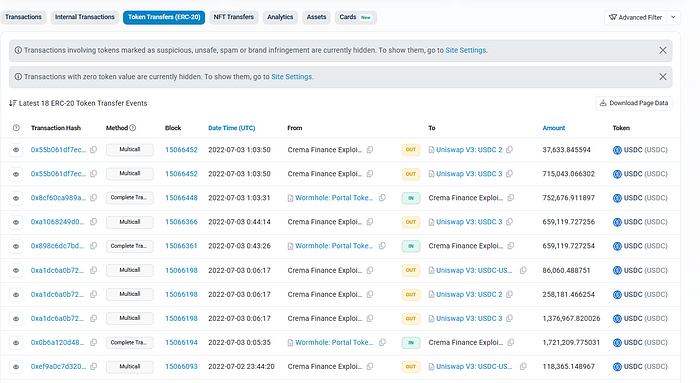Image resolution: width=700 pixels, height=383 pixels.
Task: Open Site Settings link in suspicious tokens notice
Action: tap(466, 50)
